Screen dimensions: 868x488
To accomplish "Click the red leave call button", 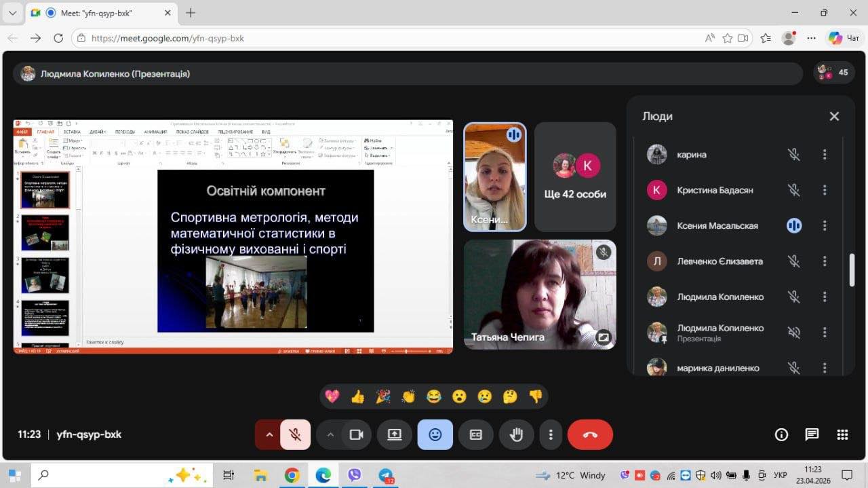I will (x=589, y=435).
